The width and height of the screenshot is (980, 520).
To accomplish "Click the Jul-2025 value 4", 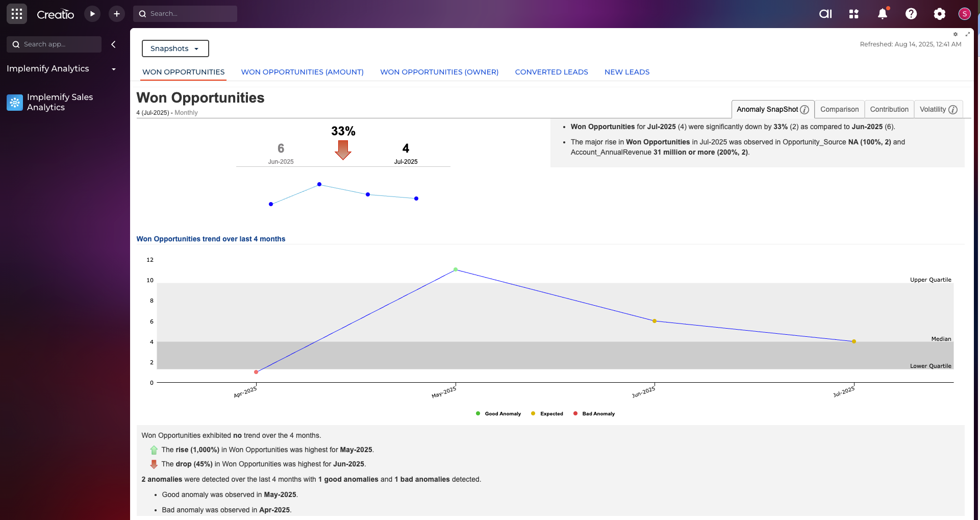I will tap(406, 148).
